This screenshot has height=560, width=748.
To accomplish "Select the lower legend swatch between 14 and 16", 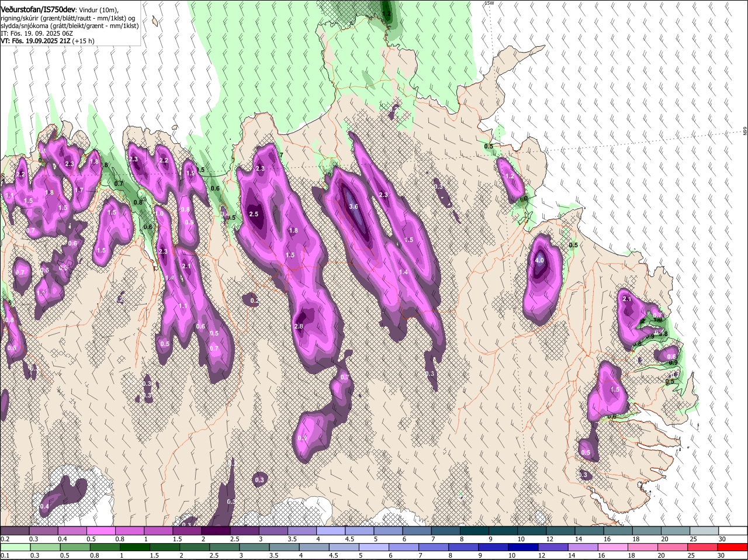I will pos(584,547).
